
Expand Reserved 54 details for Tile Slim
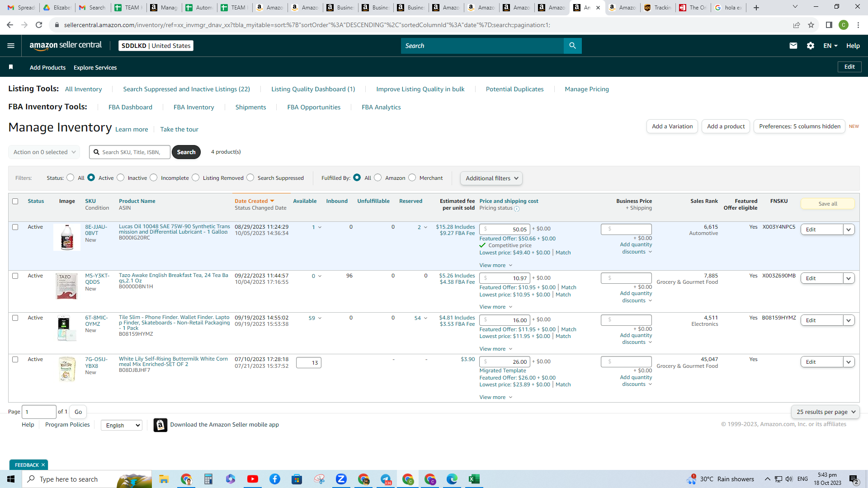point(421,318)
